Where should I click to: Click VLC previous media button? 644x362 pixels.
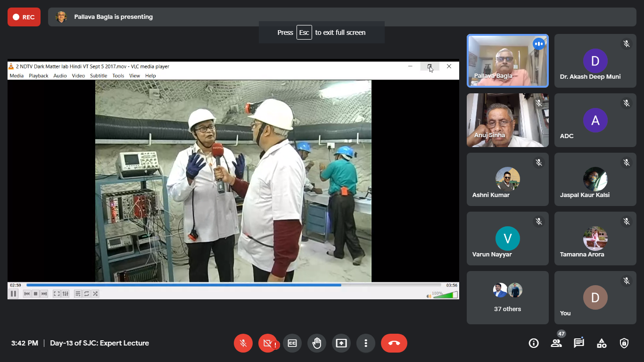tap(27, 294)
